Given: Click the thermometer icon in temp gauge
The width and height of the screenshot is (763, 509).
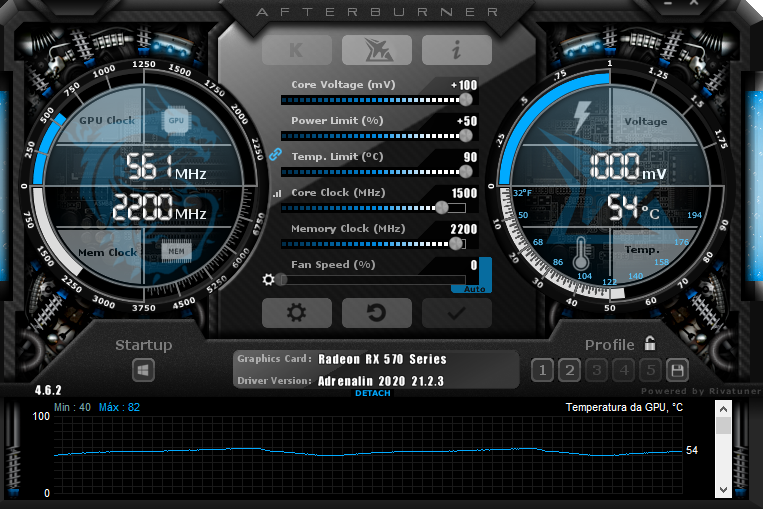Looking at the screenshot, I should click(581, 254).
